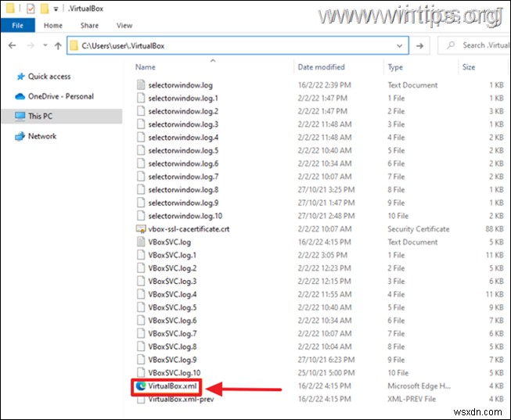511x420 pixels.
Task: Click the selectorwindow.log file icon
Action: coord(141,85)
